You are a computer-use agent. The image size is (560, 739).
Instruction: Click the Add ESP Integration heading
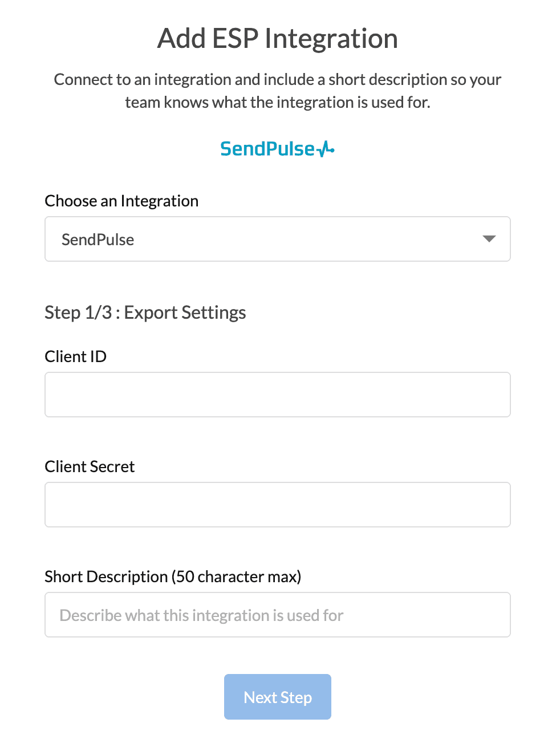pos(278,39)
